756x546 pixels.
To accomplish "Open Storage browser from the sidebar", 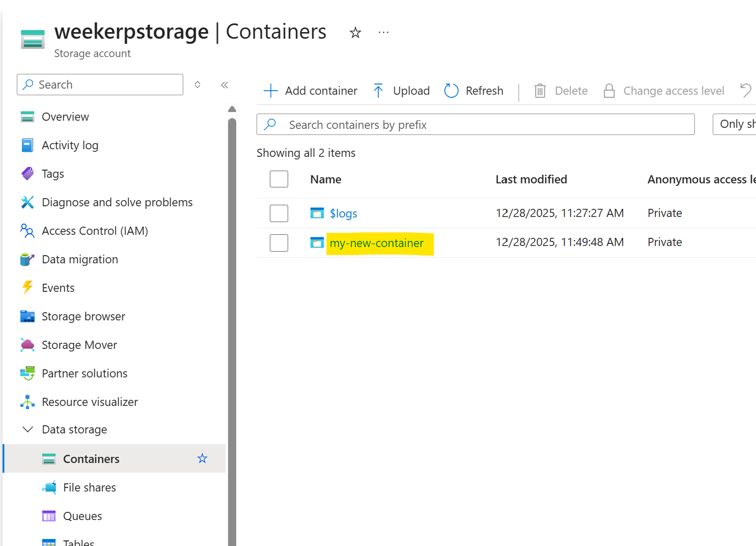I will tap(83, 316).
